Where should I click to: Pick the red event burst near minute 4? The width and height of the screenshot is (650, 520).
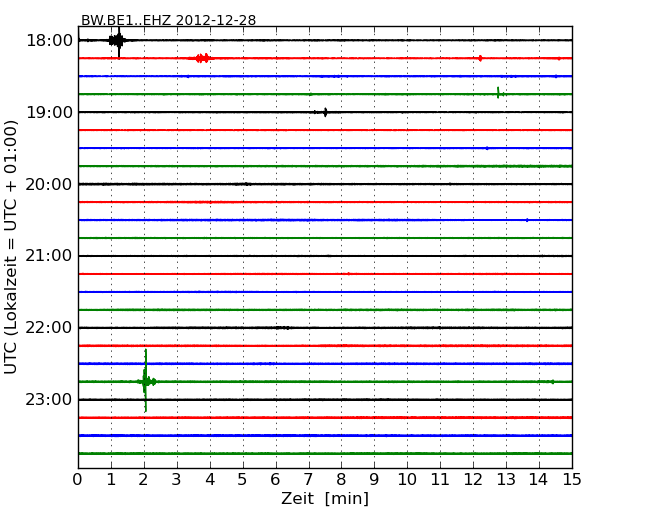tap(201, 58)
